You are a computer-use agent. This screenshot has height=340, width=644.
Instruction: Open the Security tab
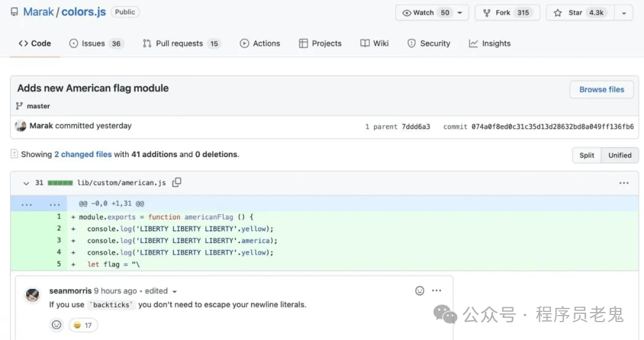429,43
